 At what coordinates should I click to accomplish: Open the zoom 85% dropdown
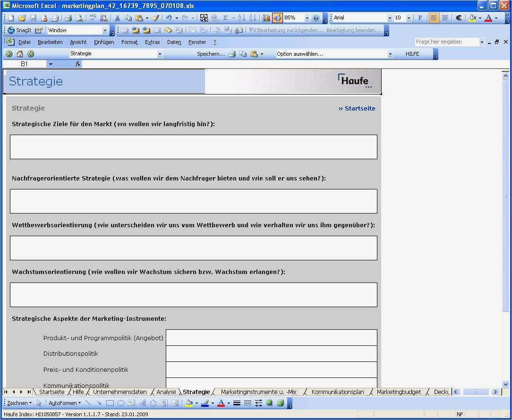pos(307,18)
